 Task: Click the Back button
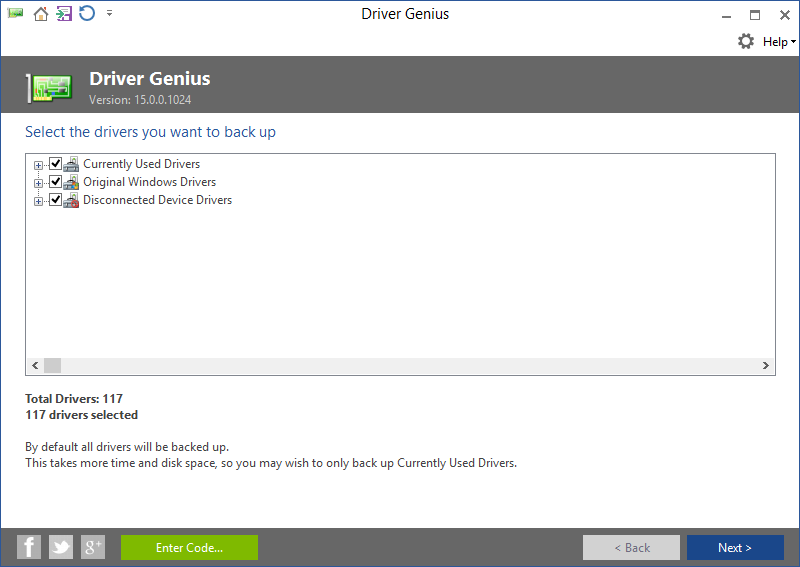click(x=632, y=548)
